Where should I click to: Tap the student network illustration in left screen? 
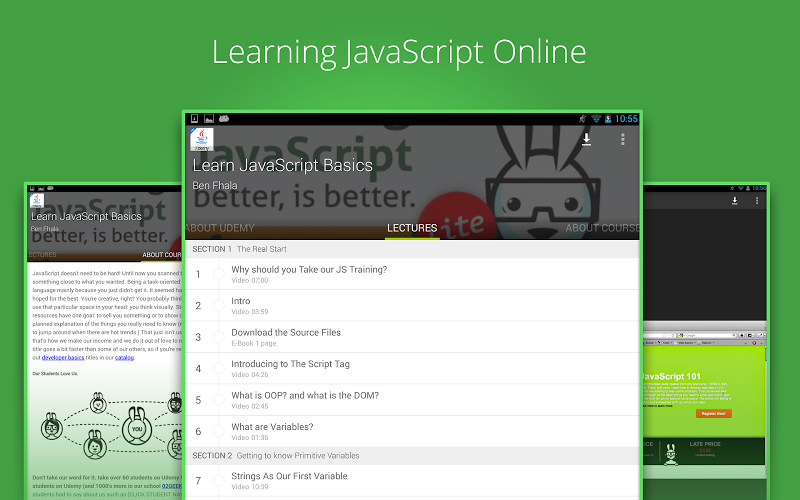click(x=110, y=426)
